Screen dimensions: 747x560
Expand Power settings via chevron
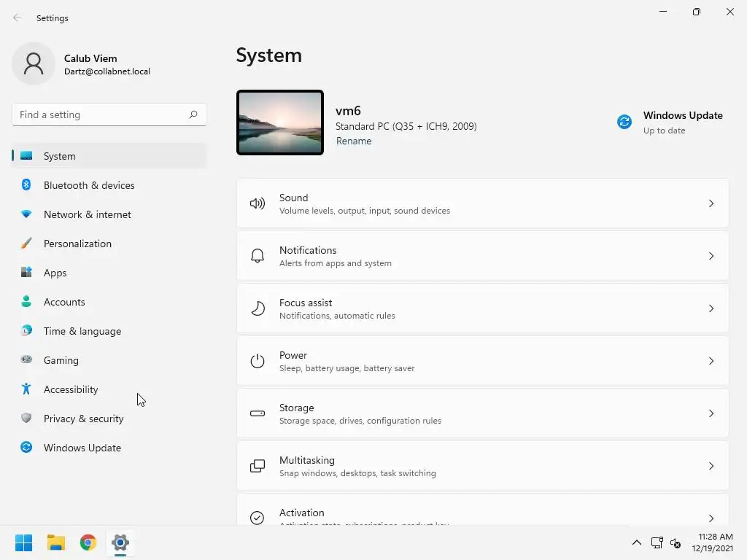tap(711, 361)
